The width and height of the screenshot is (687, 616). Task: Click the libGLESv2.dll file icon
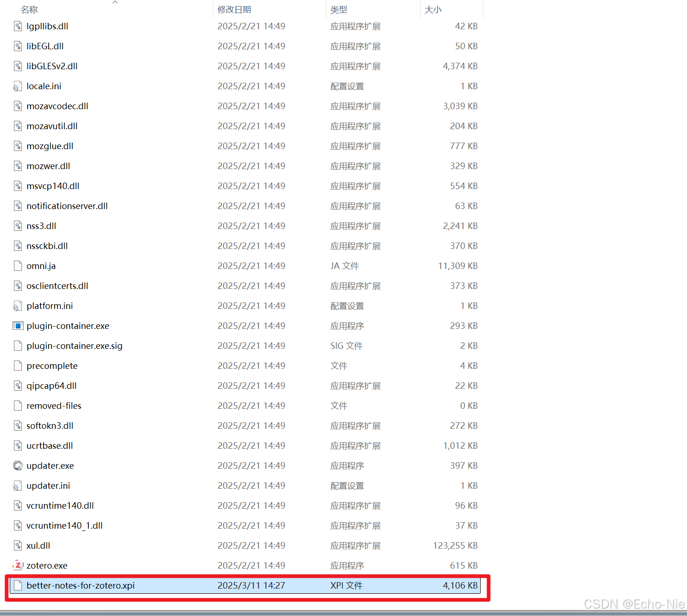click(18, 66)
